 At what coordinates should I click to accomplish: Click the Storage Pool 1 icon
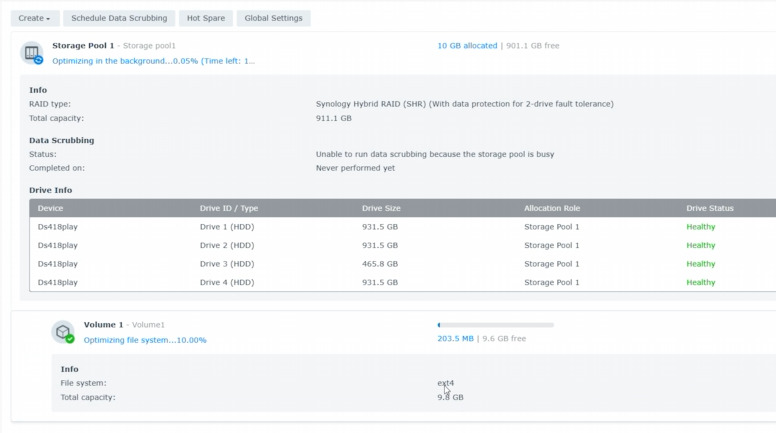click(x=32, y=53)
